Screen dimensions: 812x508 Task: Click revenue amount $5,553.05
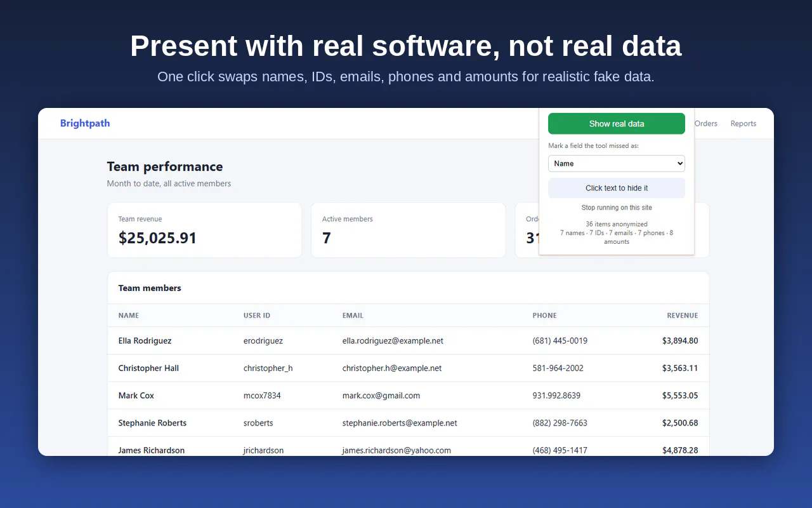pos(680,396)
